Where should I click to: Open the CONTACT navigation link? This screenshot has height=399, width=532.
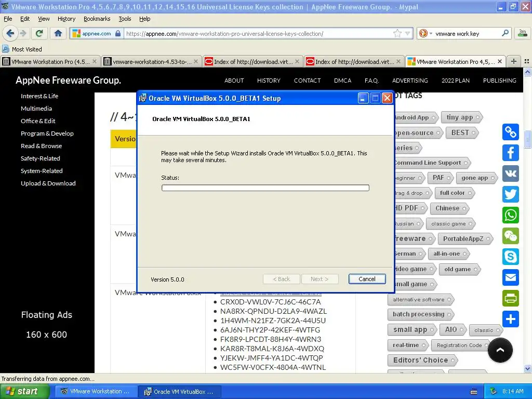pyautogui.click(x=307, y=81)
